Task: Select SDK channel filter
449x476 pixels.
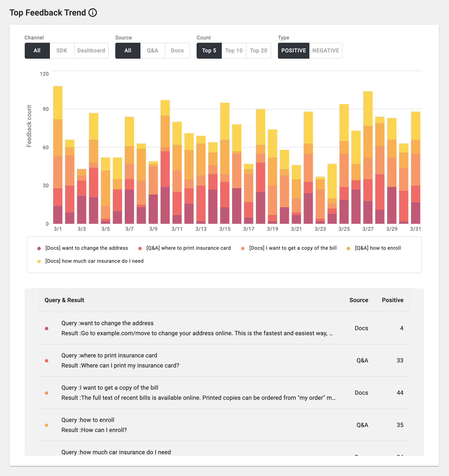Action: coord(62,50)
